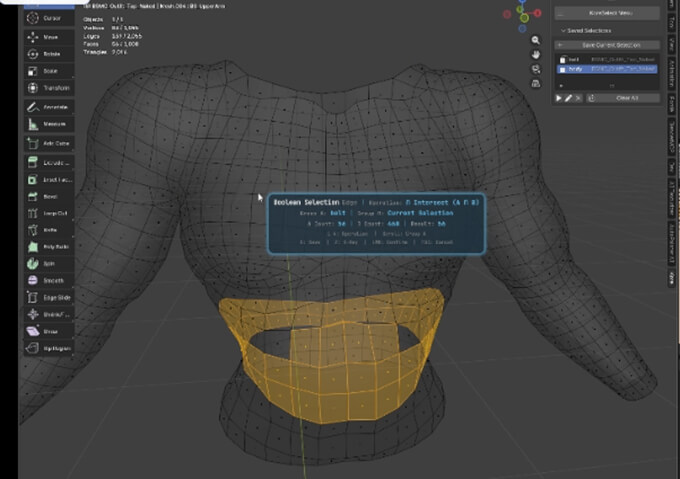Click the pan hand viewport icon

point(536,55)
